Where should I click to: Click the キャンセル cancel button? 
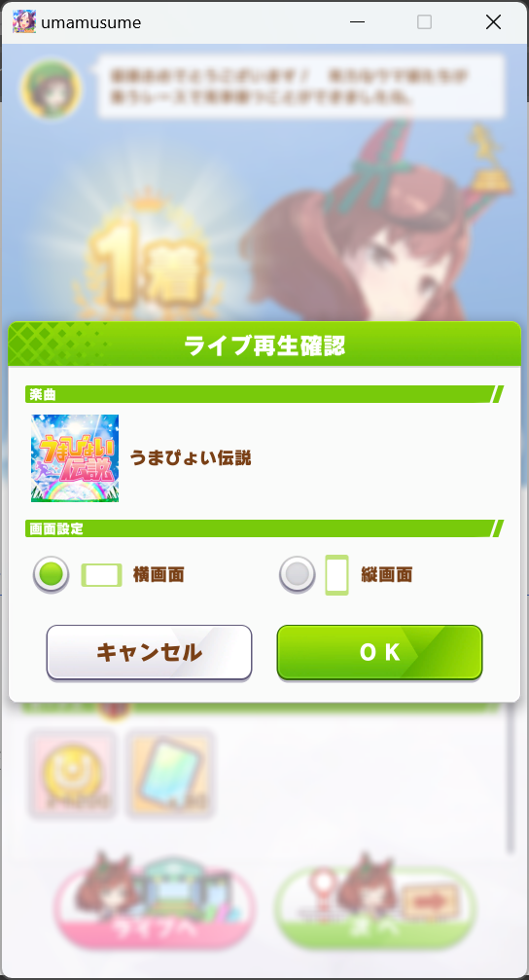pos(150,652)
